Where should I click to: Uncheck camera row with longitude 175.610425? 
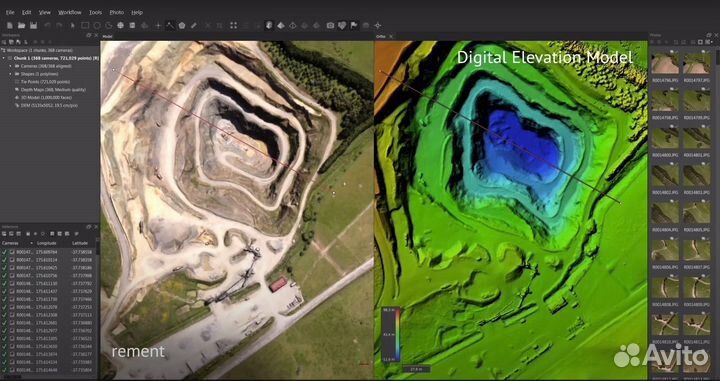click(x=5, y=268)
